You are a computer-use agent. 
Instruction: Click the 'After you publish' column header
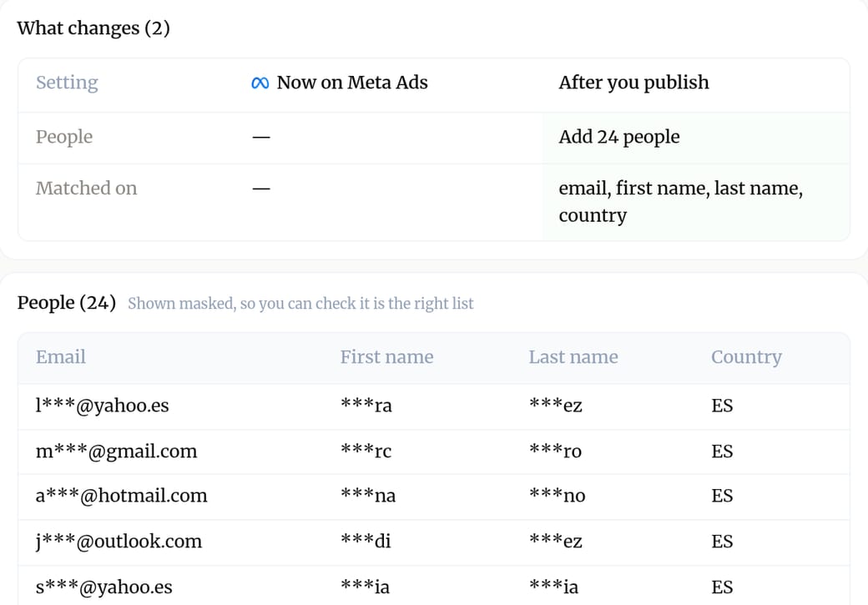(x=633, y=83)
